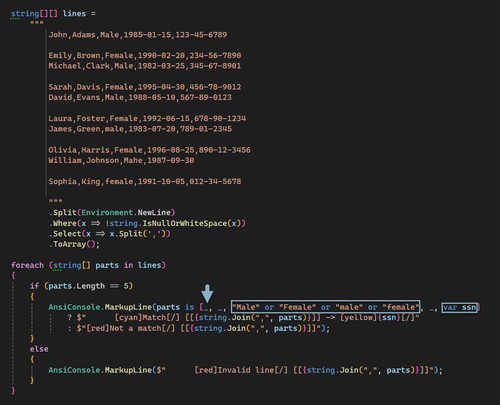Click the .ToArray(); call
The image size is (500, 405).
tap(74, 244)
